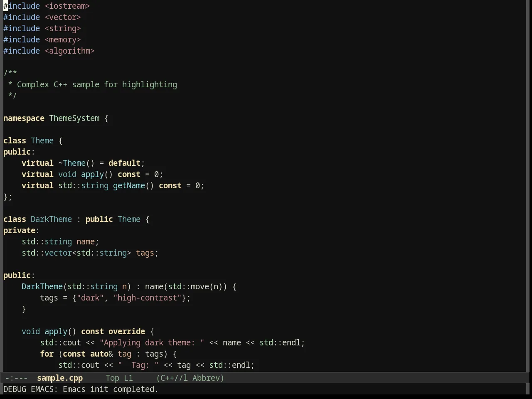Click the 'private' access specifier
The height and width of the screenshot is (399, 532).
pyautogui.click(x=19, y=230)
